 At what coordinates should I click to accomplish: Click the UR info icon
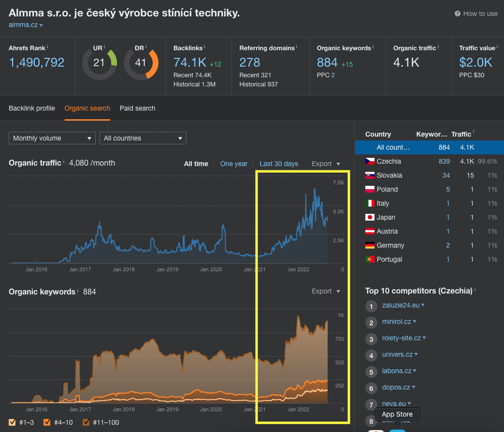(104, 47)
